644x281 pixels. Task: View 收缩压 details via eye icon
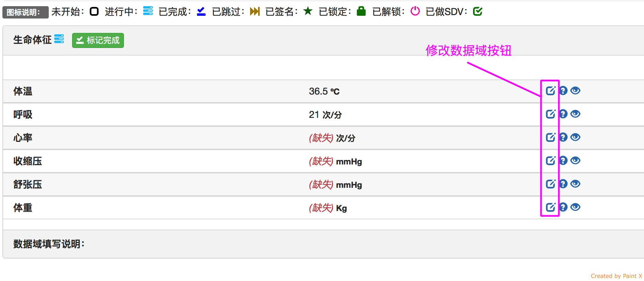point(575,161)
